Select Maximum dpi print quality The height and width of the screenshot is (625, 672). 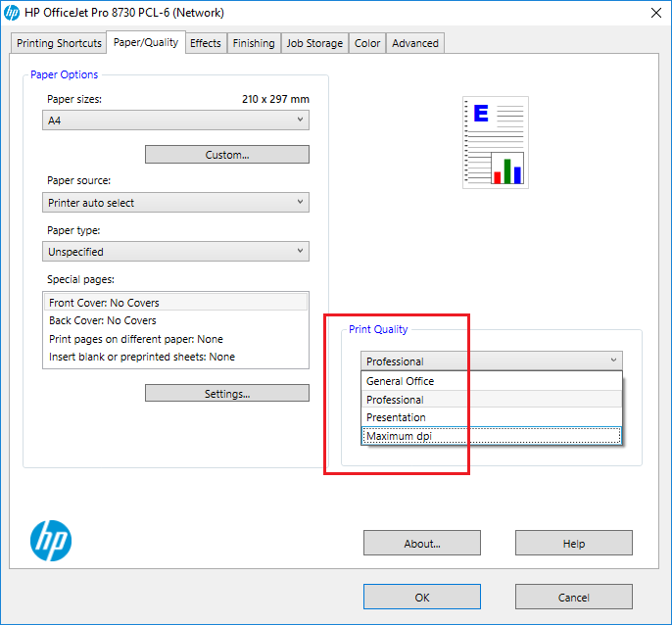tap(492, 436)
